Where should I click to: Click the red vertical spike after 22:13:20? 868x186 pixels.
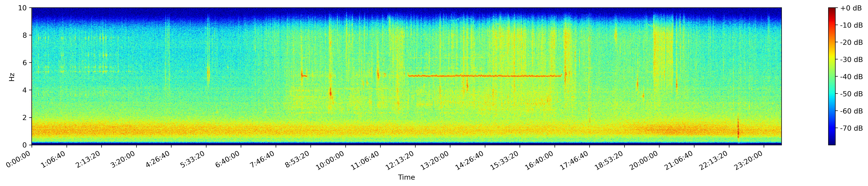(738, 130)
